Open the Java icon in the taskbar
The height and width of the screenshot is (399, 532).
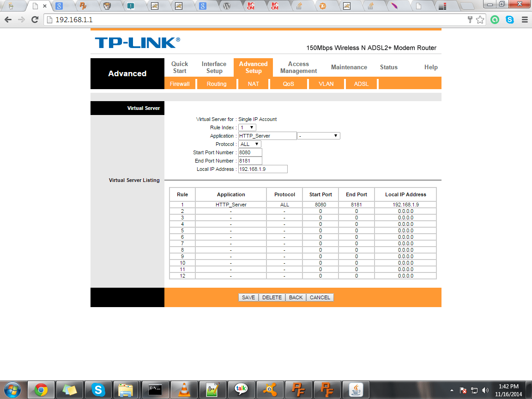coord(356,389)
